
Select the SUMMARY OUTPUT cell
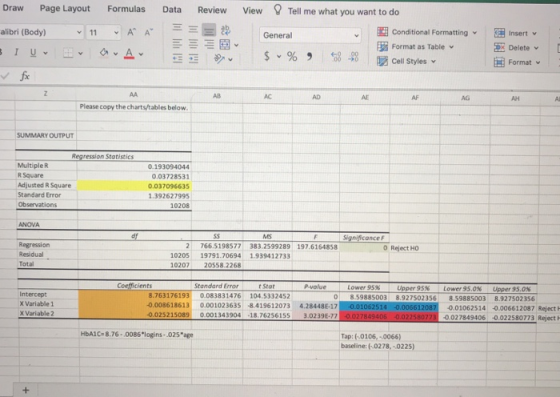coord(45,136)
